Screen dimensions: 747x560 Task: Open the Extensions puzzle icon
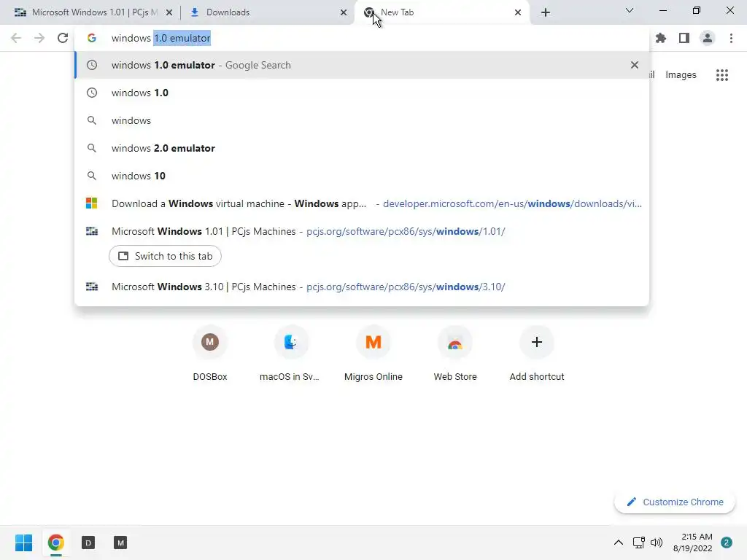[661, 38]
